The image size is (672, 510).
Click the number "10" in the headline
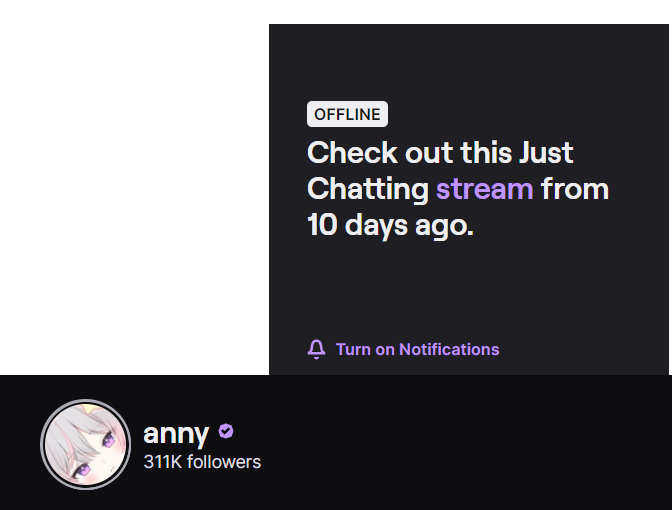click(x=322, y=224)
